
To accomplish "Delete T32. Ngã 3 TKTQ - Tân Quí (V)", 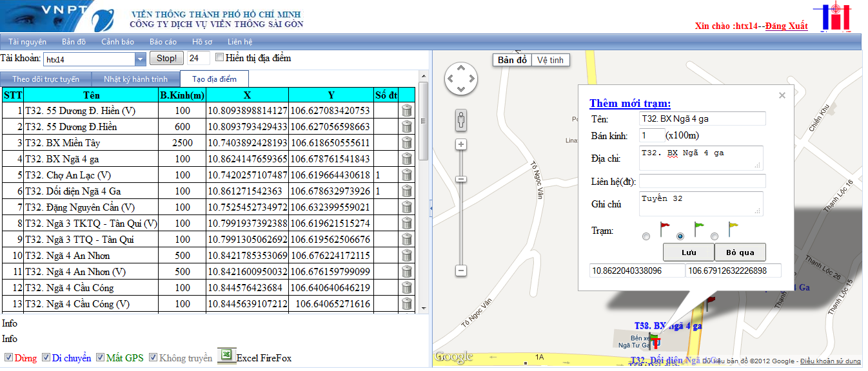I will (406, 224).
